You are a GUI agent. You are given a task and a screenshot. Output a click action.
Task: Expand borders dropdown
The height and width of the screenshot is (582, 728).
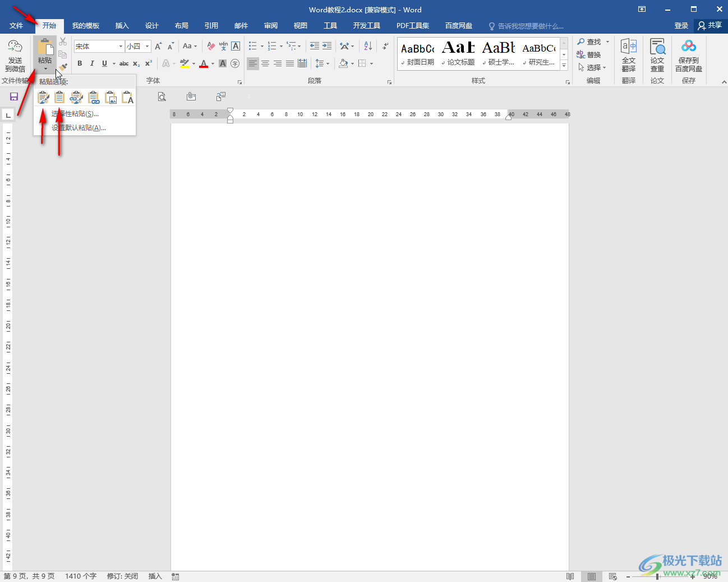[371, 63]
